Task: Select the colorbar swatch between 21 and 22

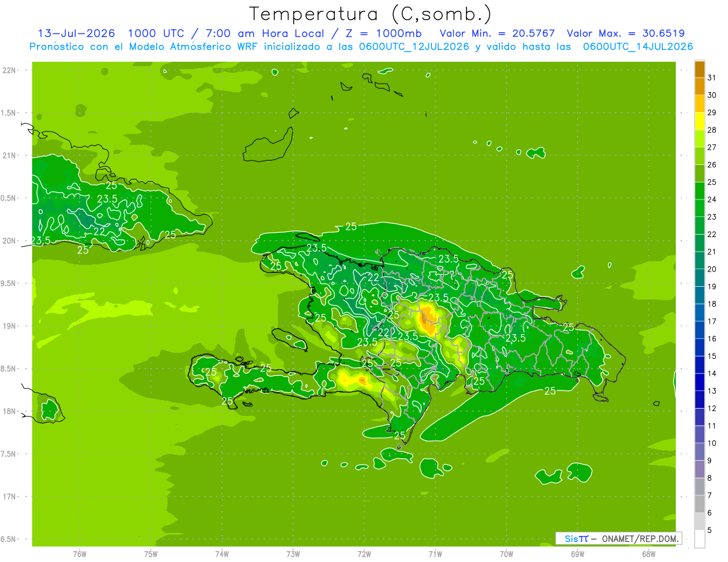Action: 699,243
